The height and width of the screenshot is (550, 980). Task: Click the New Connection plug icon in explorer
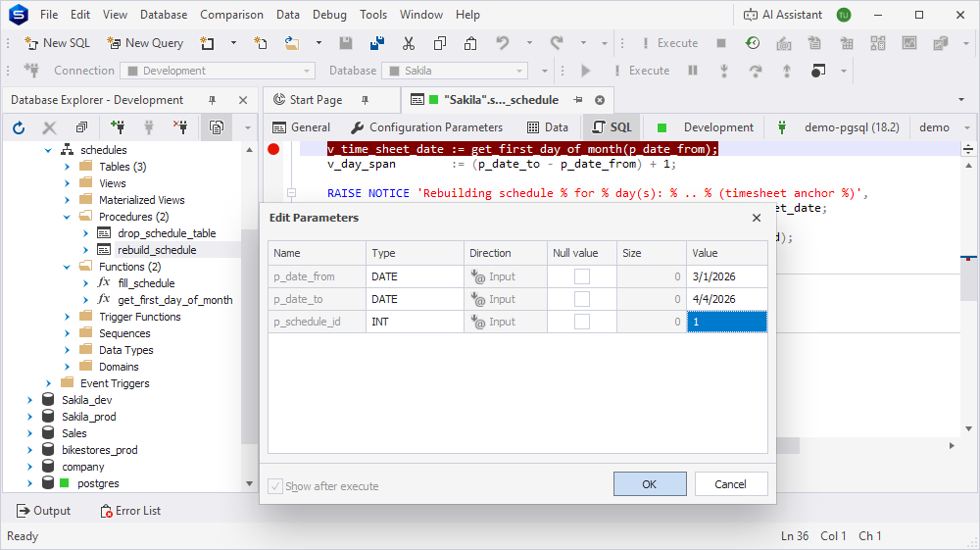[x=118, y=127]
